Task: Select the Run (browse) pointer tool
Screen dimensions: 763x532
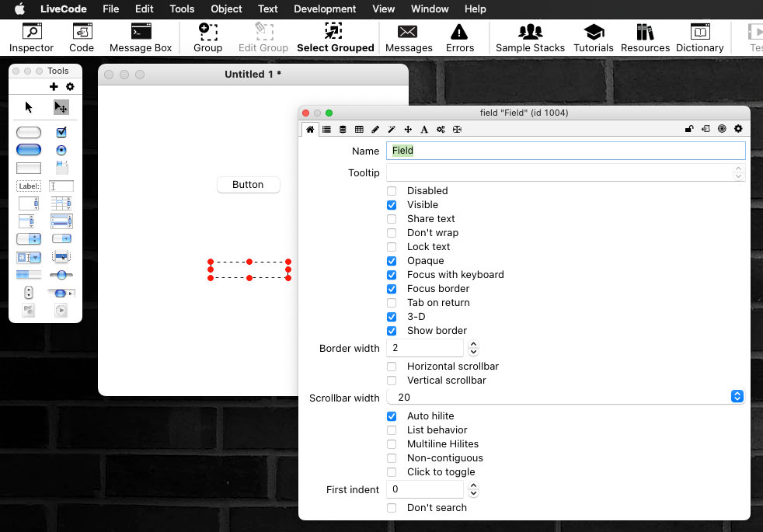Action: click(x=29, y=107)
